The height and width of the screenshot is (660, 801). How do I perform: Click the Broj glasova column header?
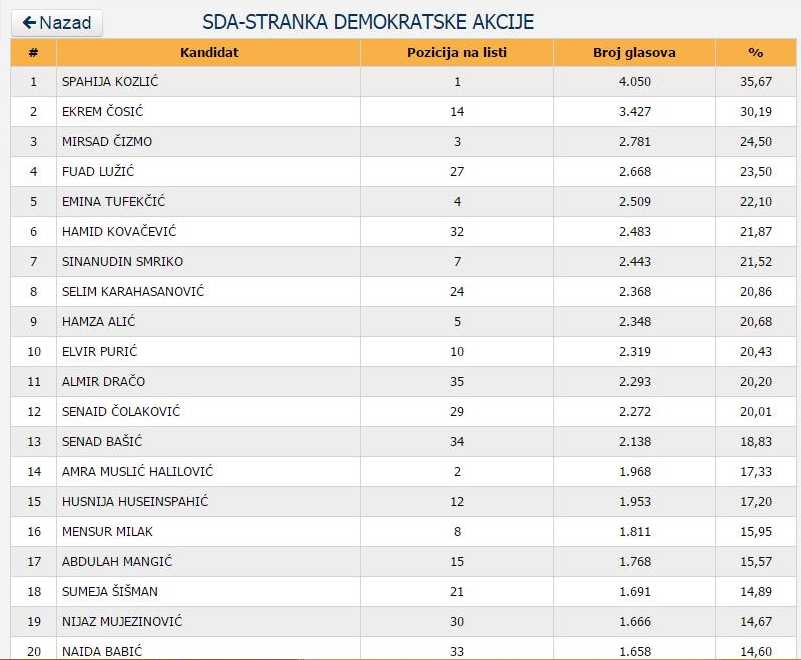[634, 52]
